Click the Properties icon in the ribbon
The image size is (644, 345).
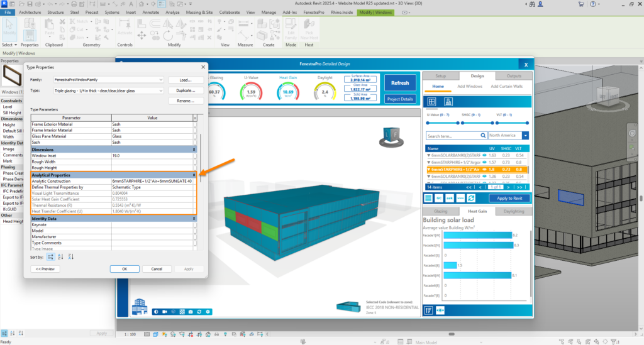tap(29, 34)
